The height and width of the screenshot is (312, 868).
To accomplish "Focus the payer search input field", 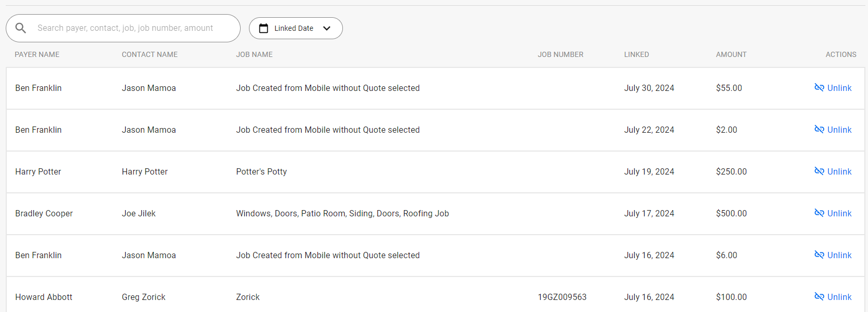I will [x=125, y=28].
